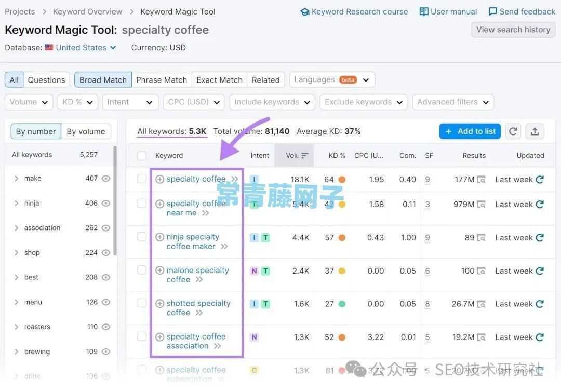Image resolution: width=561 pixels, height=392 pixels.
Task: Refresh metrics for 'malone specialty coffee' row
Action: coord(540,271)
